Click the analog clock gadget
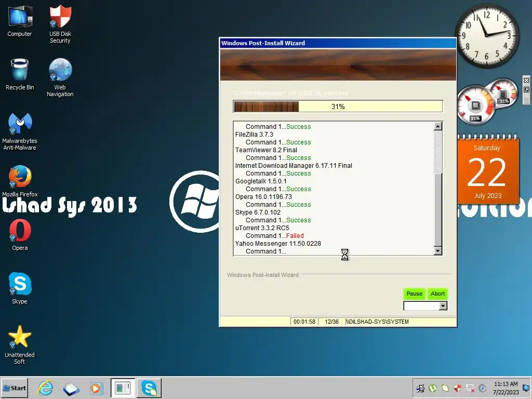The width and height of the screenshot is (532, 399). pyautogui.click(x=486, y=35)
